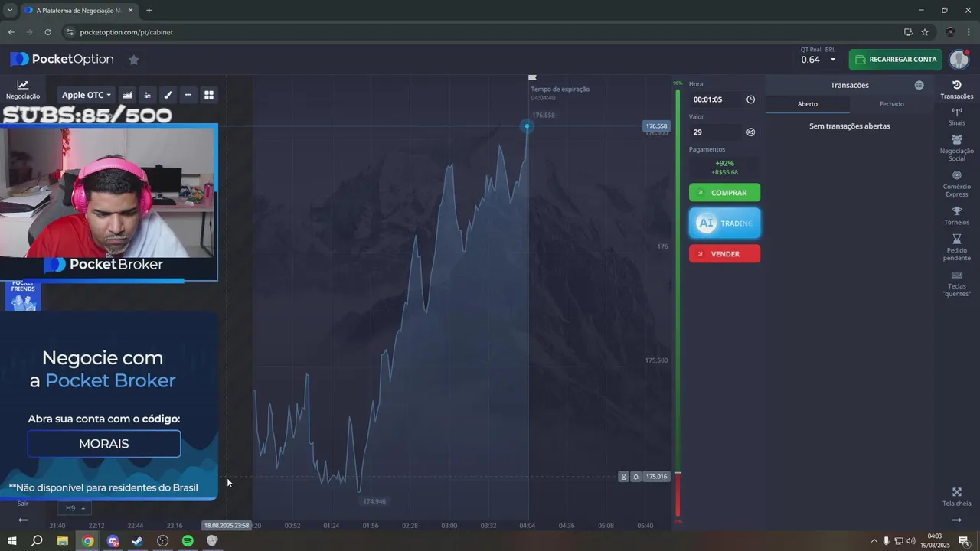This screenshot has height=551, width=980.
Task: Change the chart type via area chart icon
Action: (x=127, y=95)
